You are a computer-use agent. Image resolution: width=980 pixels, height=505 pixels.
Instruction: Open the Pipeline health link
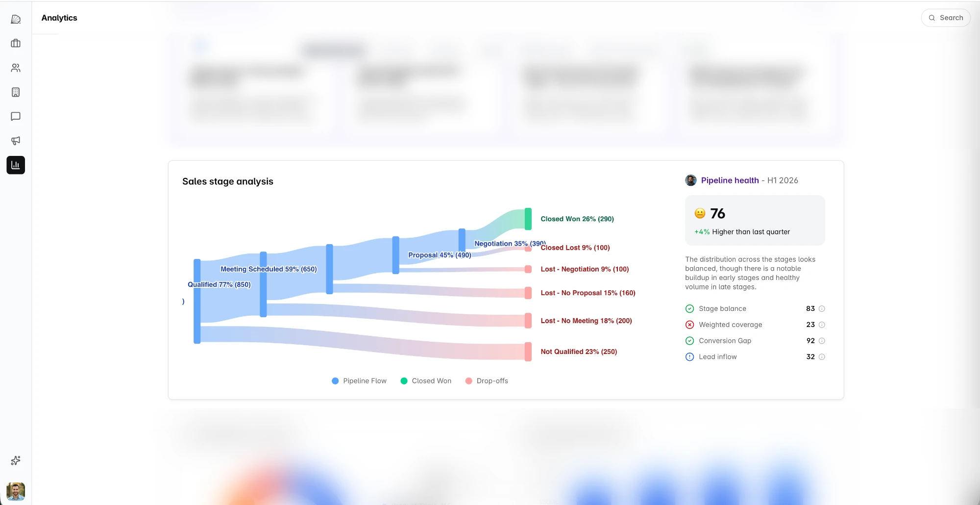pos(730,180)
